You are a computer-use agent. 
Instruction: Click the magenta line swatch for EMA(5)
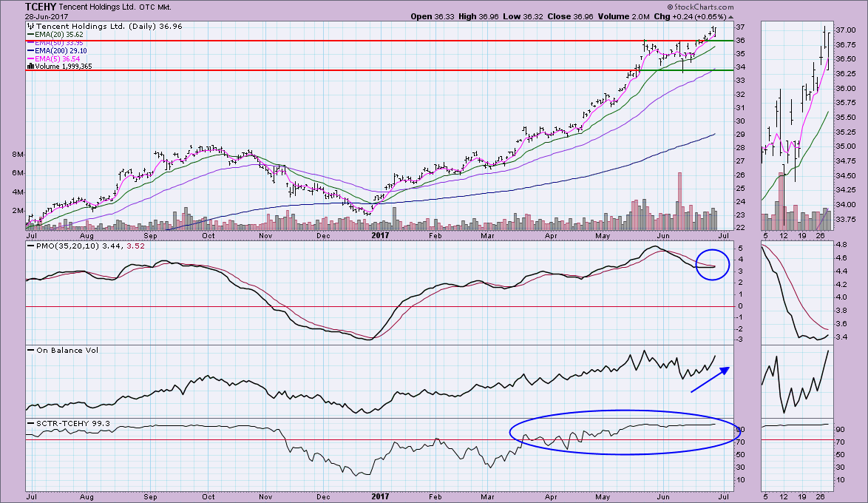click(x=30, y=58)
